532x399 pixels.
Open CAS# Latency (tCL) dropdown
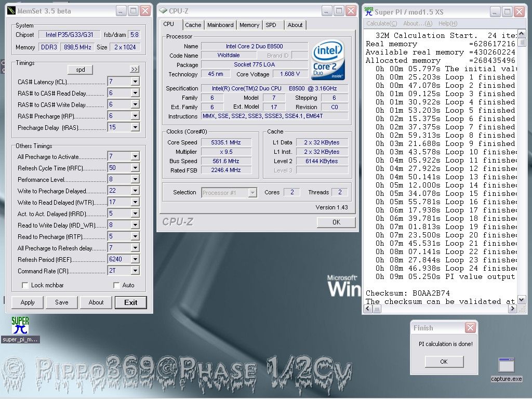(135, 82)
